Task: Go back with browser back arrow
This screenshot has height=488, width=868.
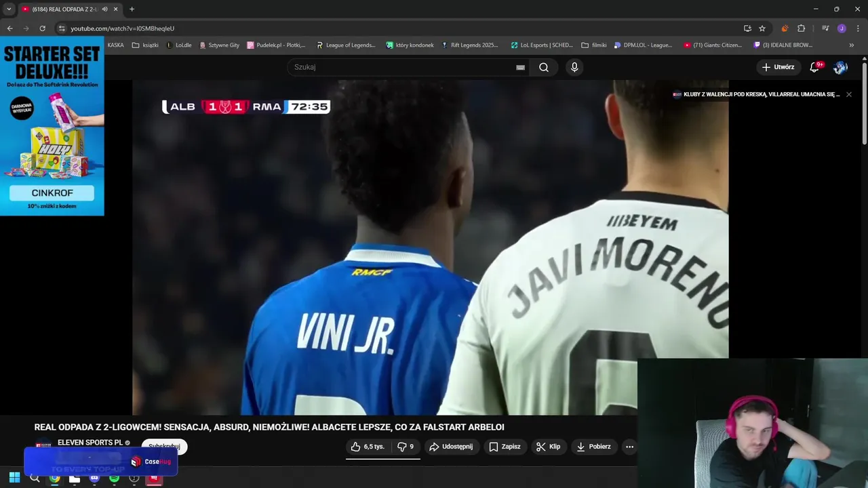Action: [x=9, y=28]
